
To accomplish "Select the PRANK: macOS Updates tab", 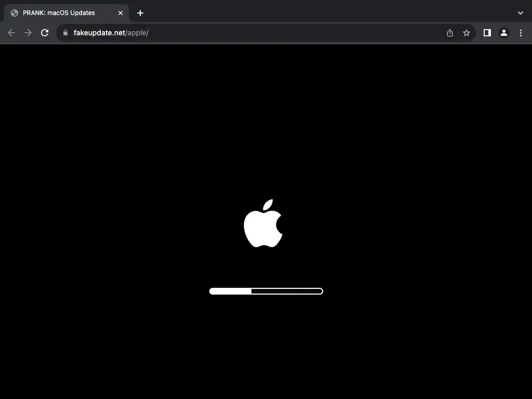I will coord(66,13).
